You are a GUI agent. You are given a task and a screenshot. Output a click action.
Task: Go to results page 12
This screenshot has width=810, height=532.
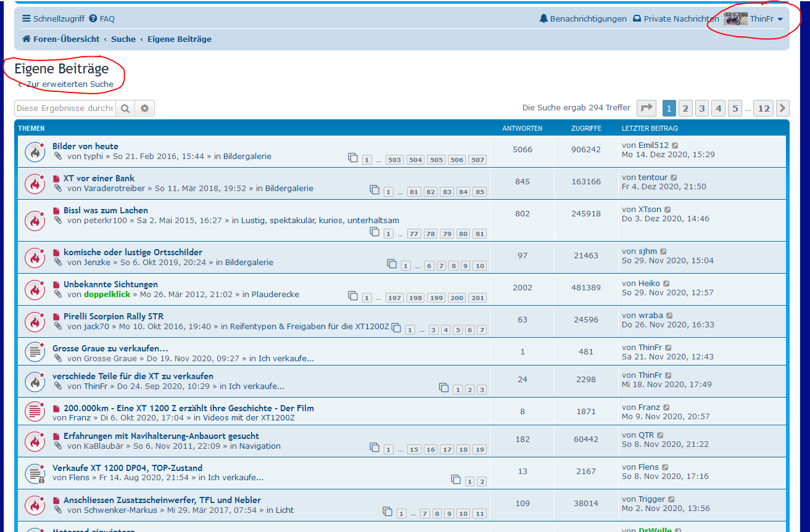[x=764, y=108]
